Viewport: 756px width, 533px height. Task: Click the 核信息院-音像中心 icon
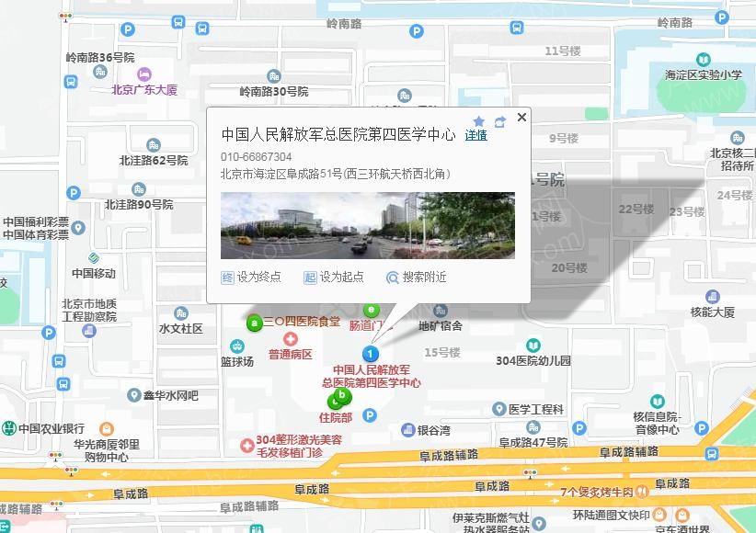(x=658, y=402)
